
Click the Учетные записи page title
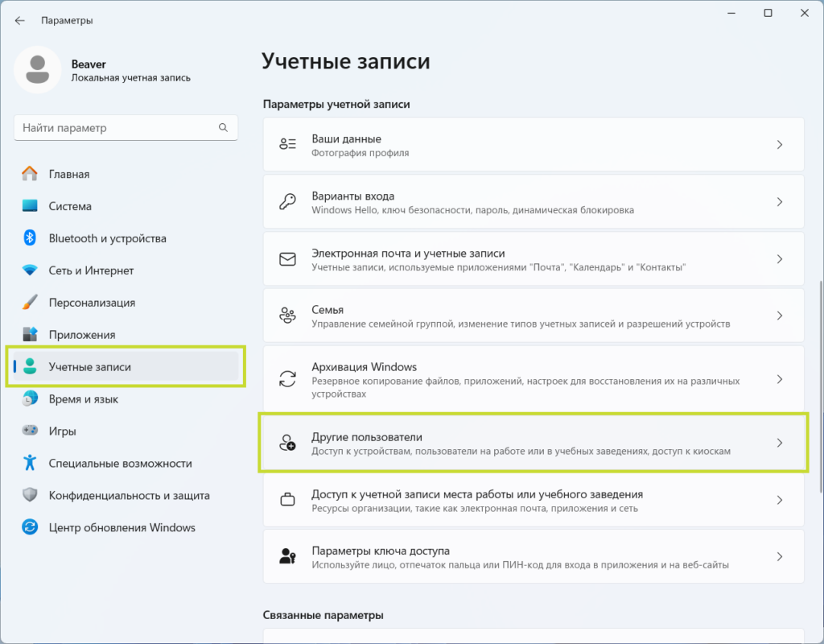coord(346,61)
